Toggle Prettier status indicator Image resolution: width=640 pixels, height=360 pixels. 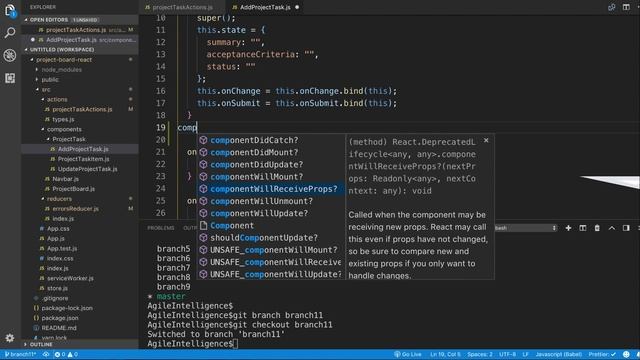coord(602,354)
